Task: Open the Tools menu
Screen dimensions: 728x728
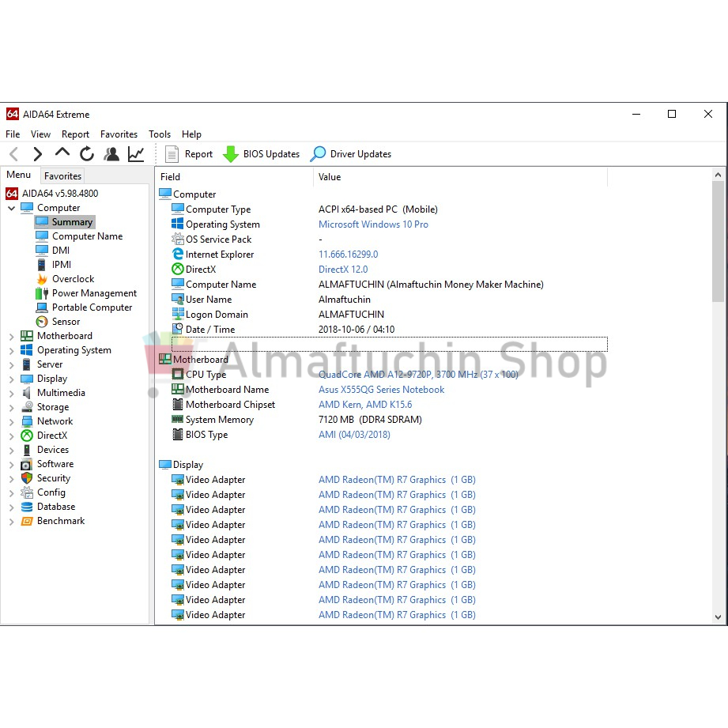Action: click(x=160, y=134)
